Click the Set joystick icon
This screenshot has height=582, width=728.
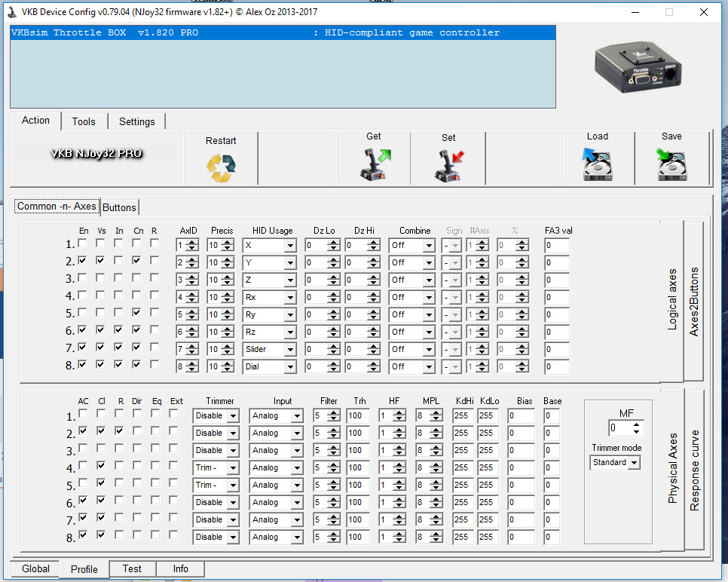[449, 165]
